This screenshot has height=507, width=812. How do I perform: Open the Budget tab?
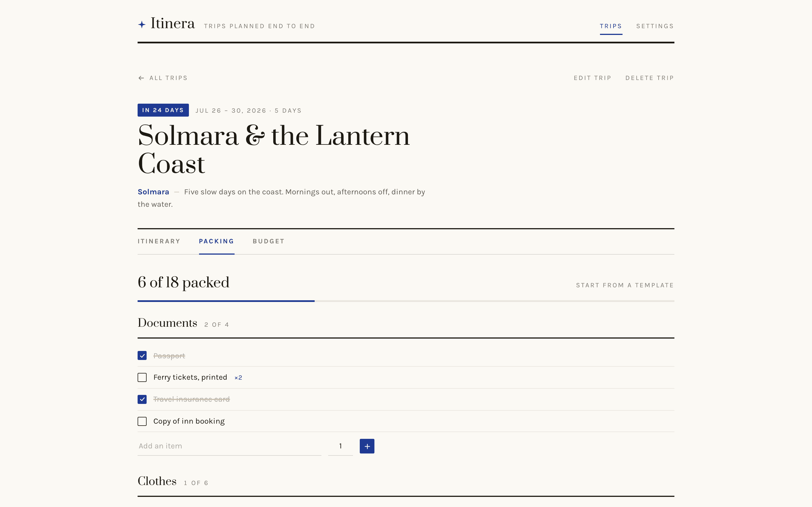(268, 241)
